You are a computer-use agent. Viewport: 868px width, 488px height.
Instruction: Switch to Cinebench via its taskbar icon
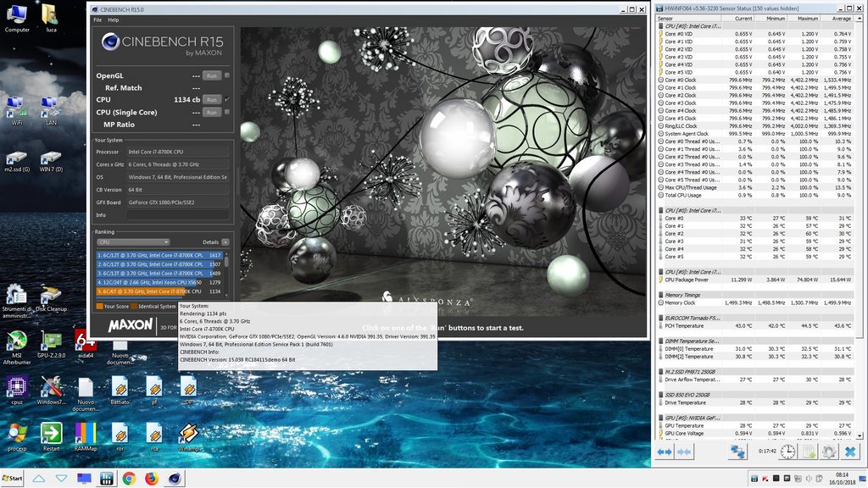[174, 478]
